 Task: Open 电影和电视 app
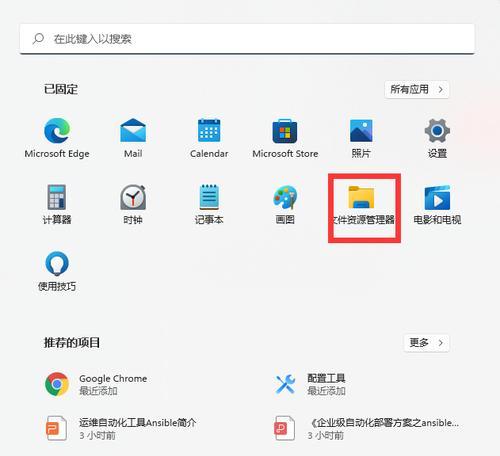(x=437, y=204)
